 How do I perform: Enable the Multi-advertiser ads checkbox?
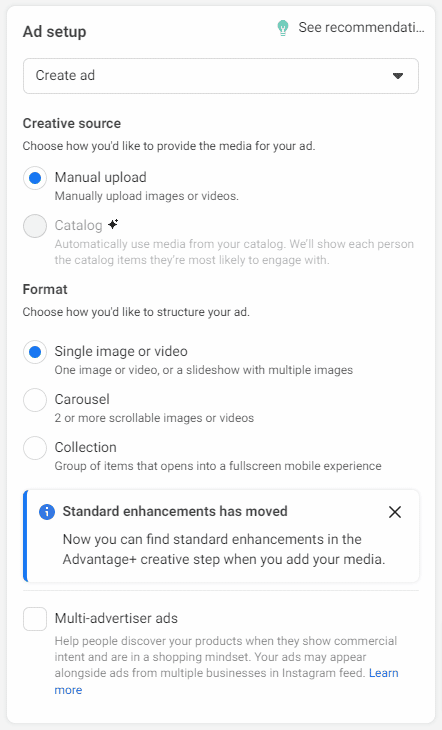tap(35, 619)
